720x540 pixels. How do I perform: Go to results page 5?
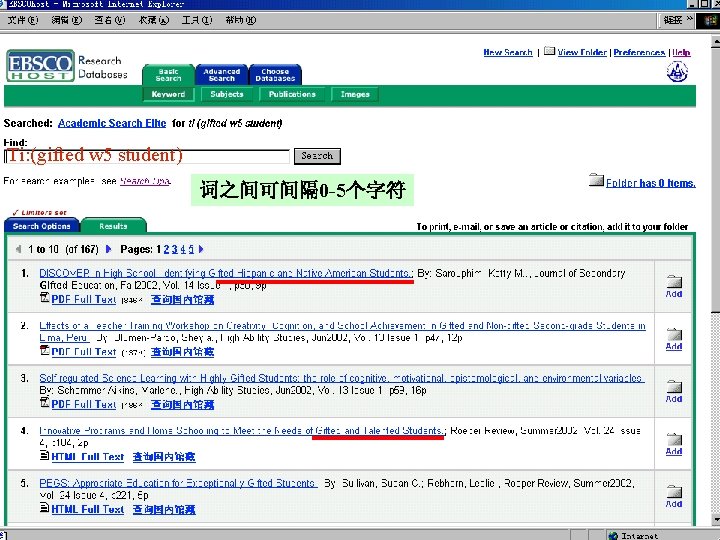191,249
